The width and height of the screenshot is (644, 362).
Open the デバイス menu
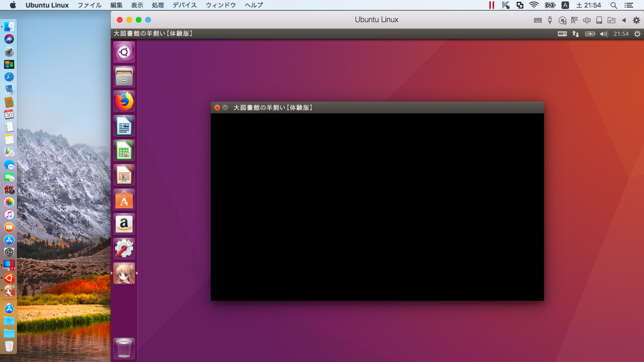[x=185, y=5]
